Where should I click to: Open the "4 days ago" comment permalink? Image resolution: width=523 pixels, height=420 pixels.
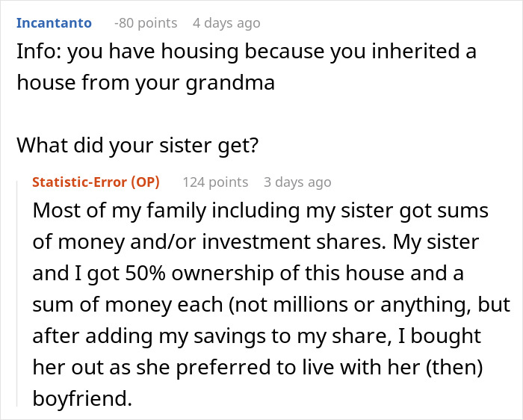226,23
